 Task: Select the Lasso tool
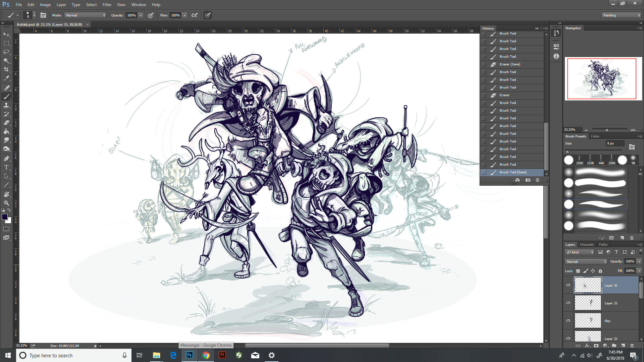tap(6, 52)
